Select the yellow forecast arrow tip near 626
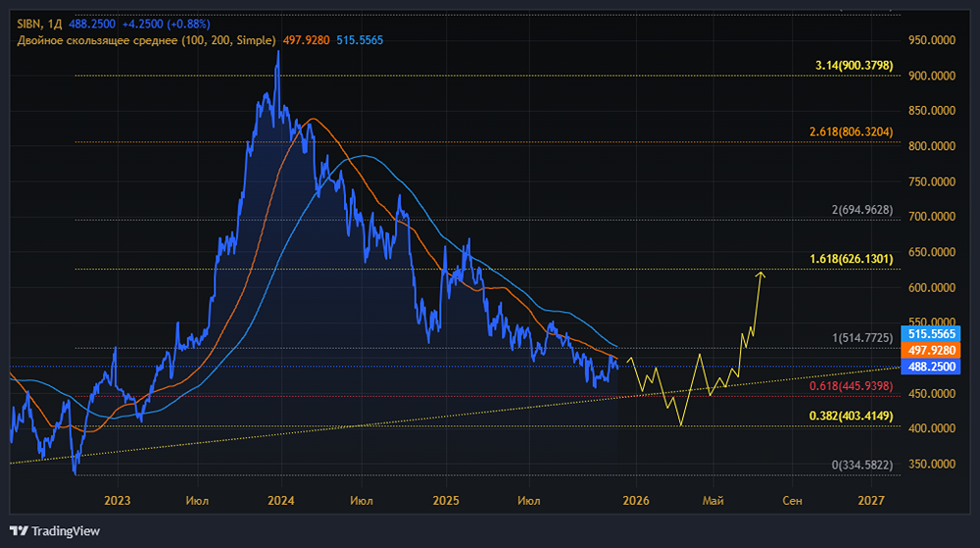Viewport: 980px width, 548px height. point(760,274)
